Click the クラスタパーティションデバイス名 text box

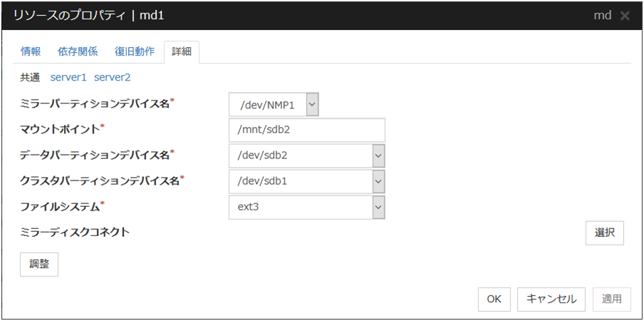[300, 181]
